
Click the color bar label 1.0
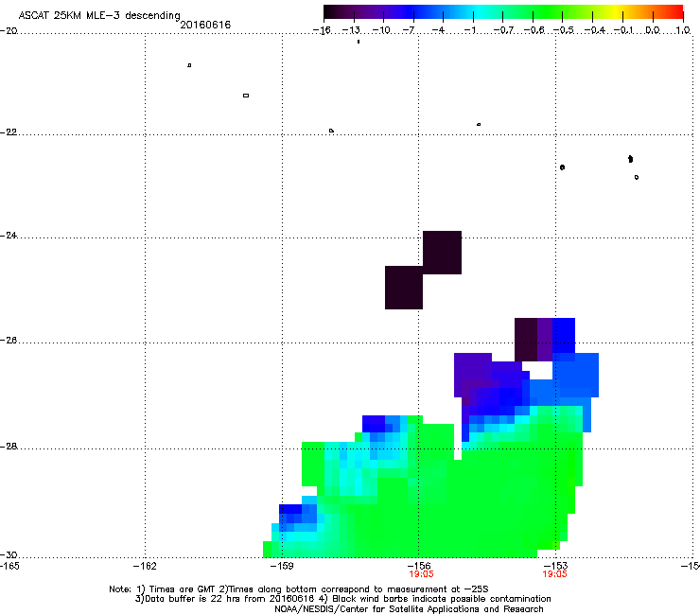(683, 30)
